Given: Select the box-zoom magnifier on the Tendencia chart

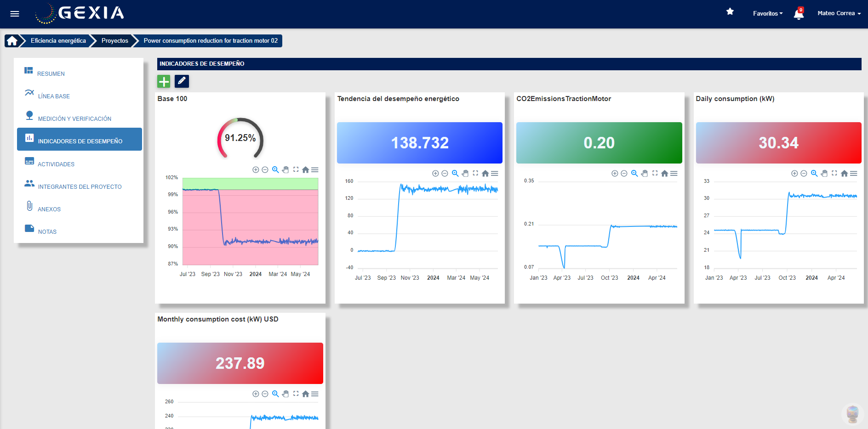Looking at the screenshot, I should coord(455,173).
